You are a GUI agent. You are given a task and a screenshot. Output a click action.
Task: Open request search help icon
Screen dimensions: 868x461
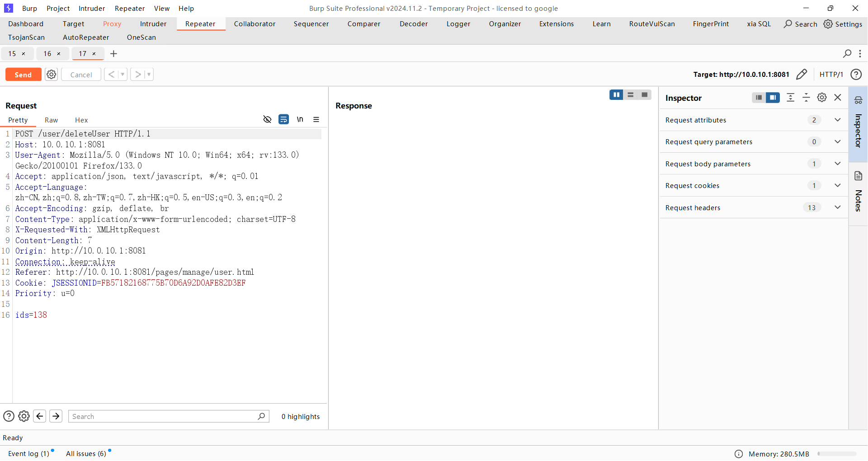point(9,416)
